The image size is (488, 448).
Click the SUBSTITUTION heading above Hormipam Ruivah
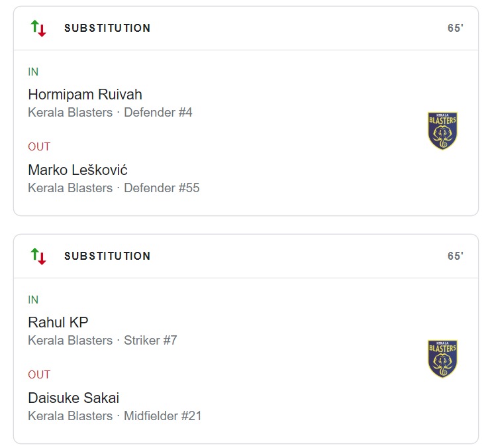pos(107,28)
